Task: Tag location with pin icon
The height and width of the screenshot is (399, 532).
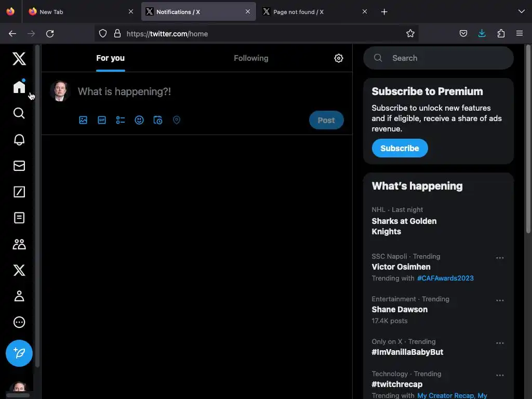Action: click(177, 120)
